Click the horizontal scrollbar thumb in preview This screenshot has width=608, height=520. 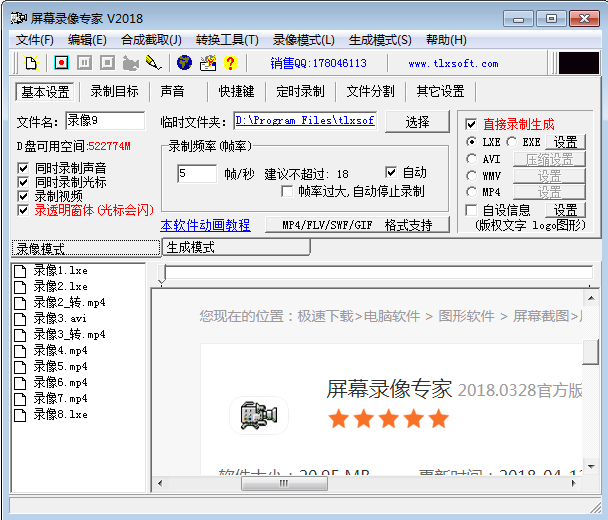point(284,484)
